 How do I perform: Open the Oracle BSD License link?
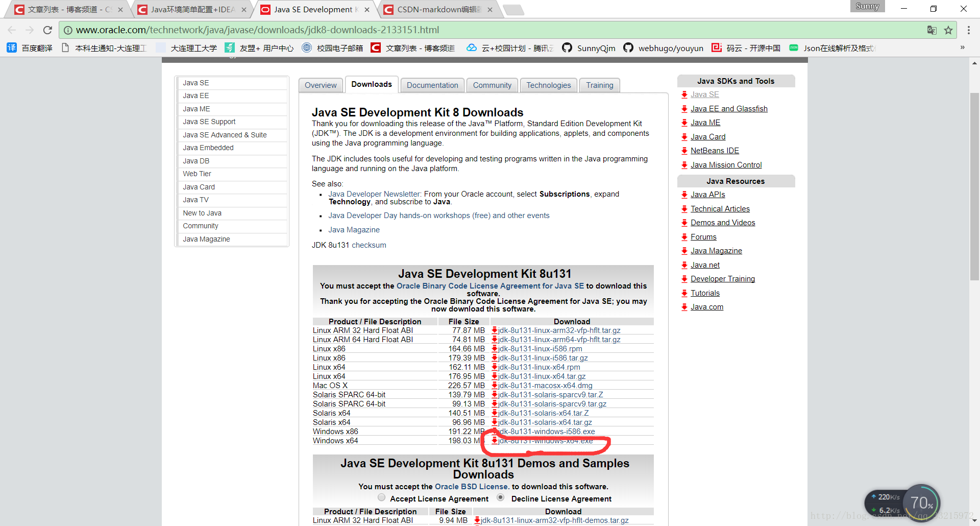pyautogui.click(x=472, y=487)
